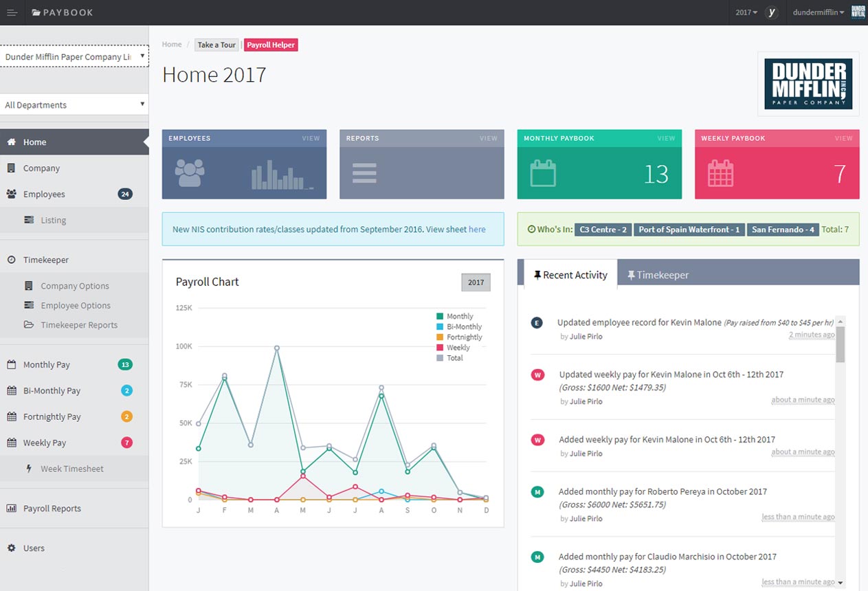The width and height of the screenshot is (868, 591).
Task: Open the All Departments dropdown
Action: click(x=74, y=104)
